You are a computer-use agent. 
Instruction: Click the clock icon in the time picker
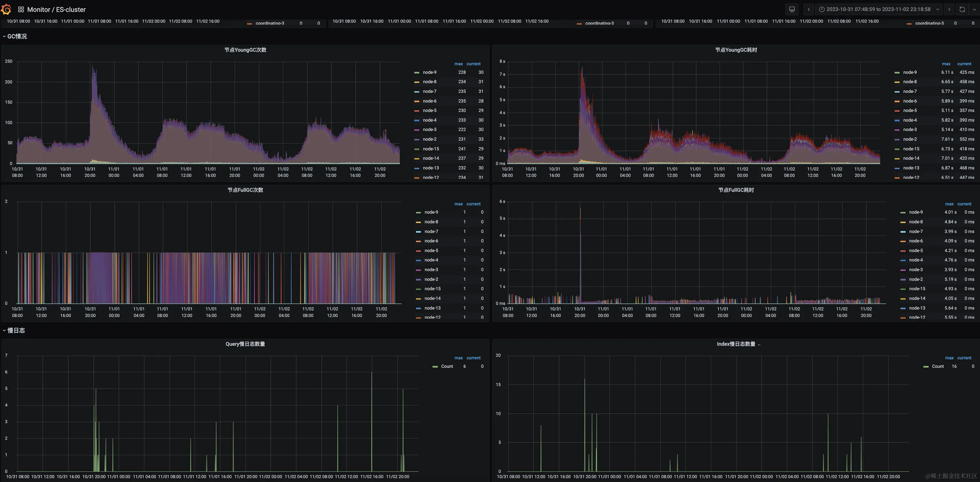(x=822, y=9)
